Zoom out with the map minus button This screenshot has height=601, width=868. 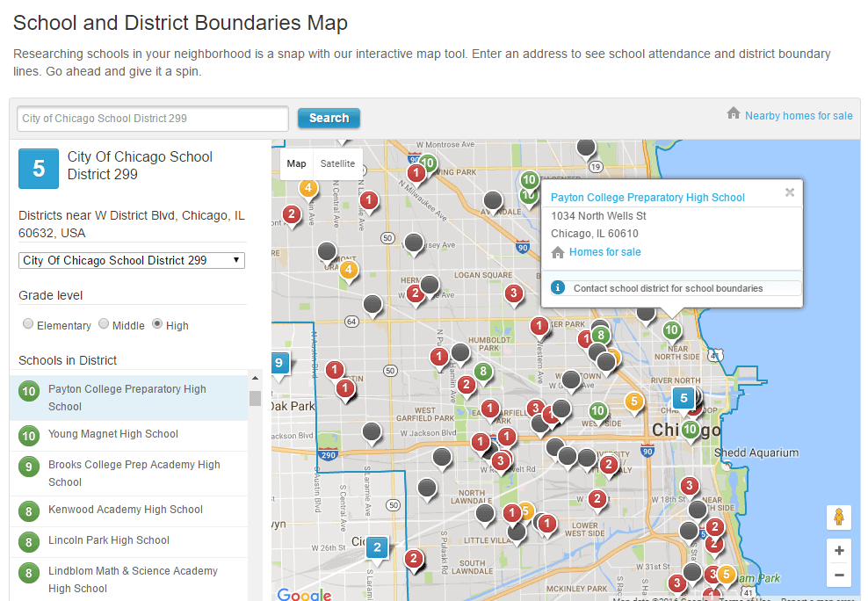(x=839, y=576)
